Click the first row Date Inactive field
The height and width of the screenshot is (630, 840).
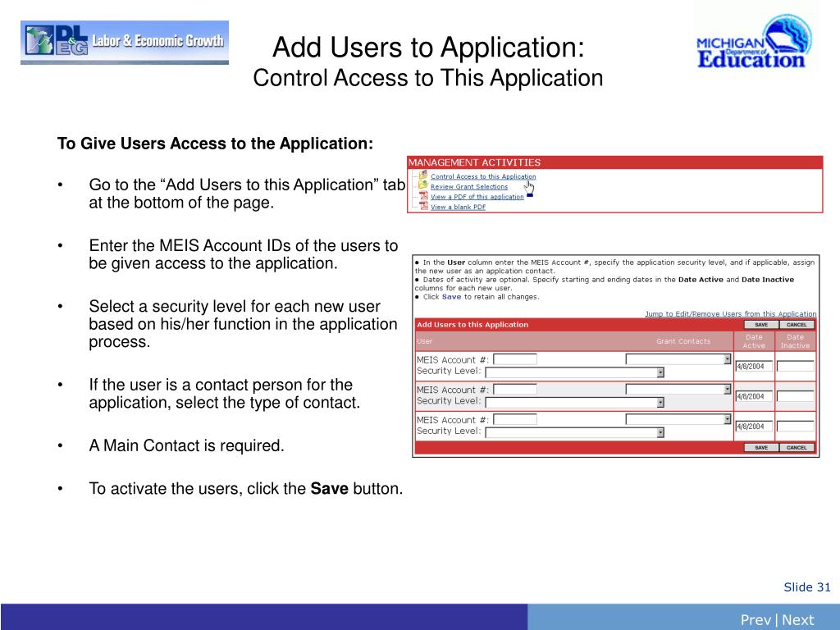click(795, 367)
